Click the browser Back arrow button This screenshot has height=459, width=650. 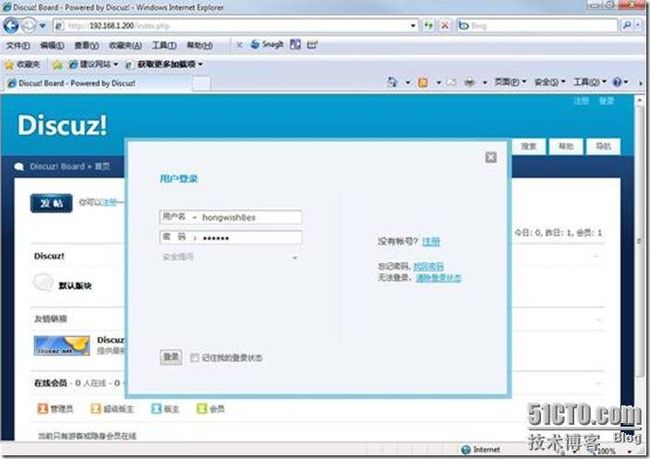pyautogui.click(x=11, y=25)
